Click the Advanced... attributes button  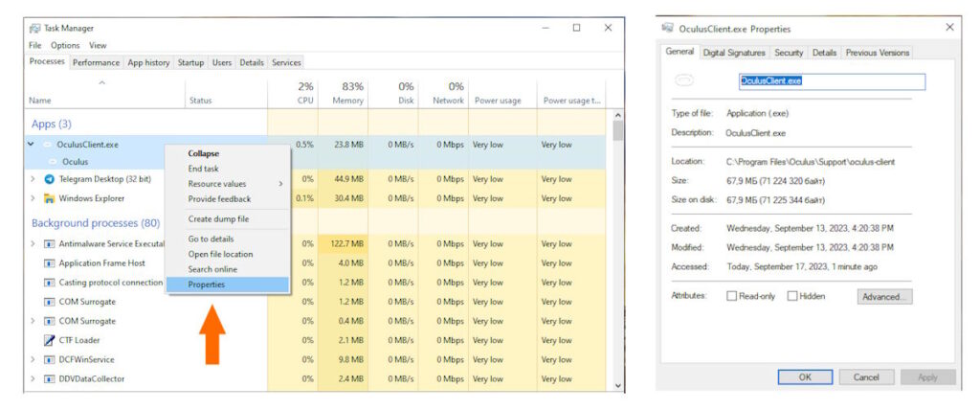[x=884, y=297]
